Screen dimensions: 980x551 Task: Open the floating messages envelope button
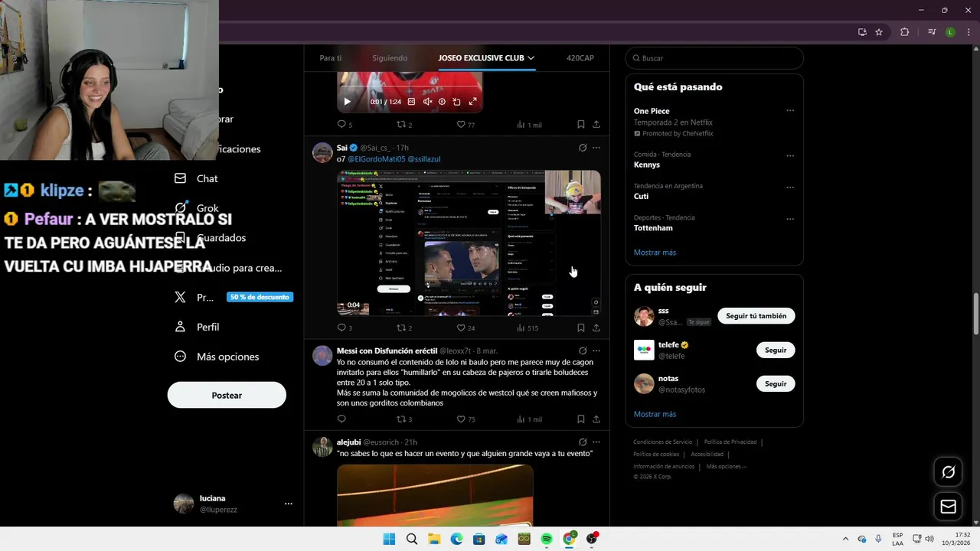[x=948, y=507]
